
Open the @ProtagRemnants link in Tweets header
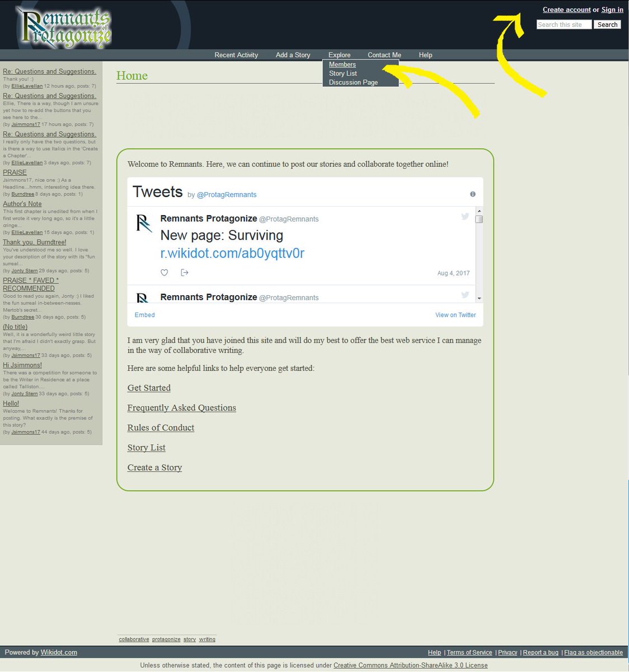(x=227, y=195)
